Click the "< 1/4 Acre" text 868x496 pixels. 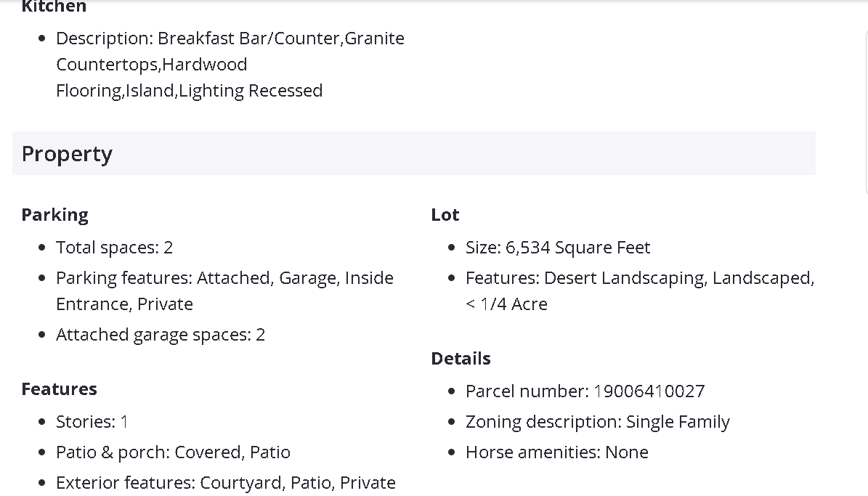click(x=506, y=304)
